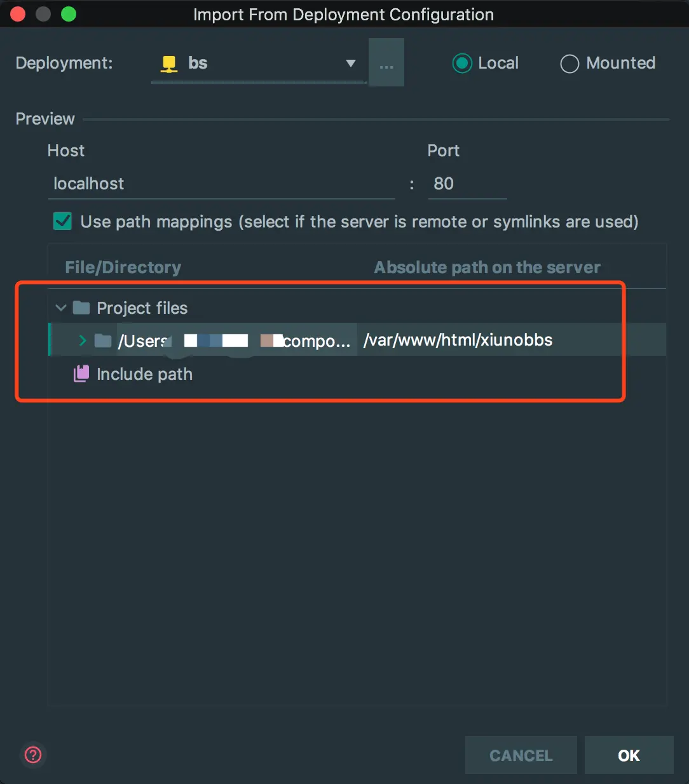Click the purple Include path icon
Image resolution: width=689 pixels, height=784 pixels.
click(x=81, y=374)
